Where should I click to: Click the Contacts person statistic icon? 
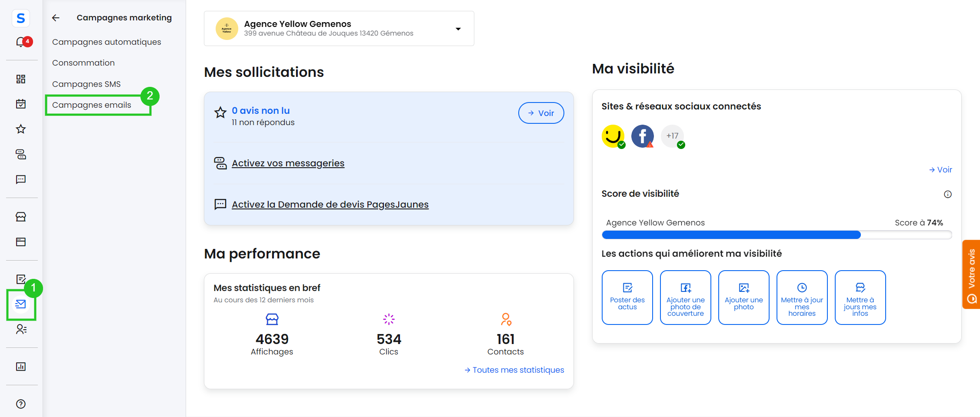(x=506, y=320)
